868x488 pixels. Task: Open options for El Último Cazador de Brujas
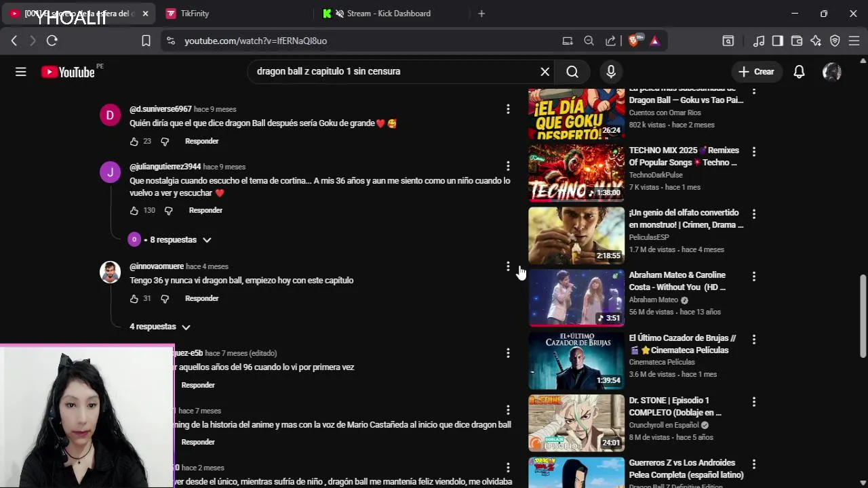click(753, 339)
